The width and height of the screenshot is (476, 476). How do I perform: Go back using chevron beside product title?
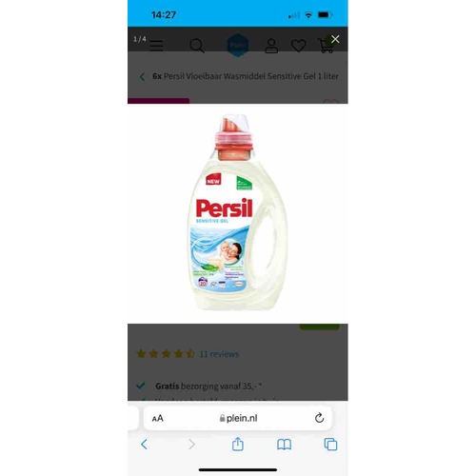pos(142,77)
